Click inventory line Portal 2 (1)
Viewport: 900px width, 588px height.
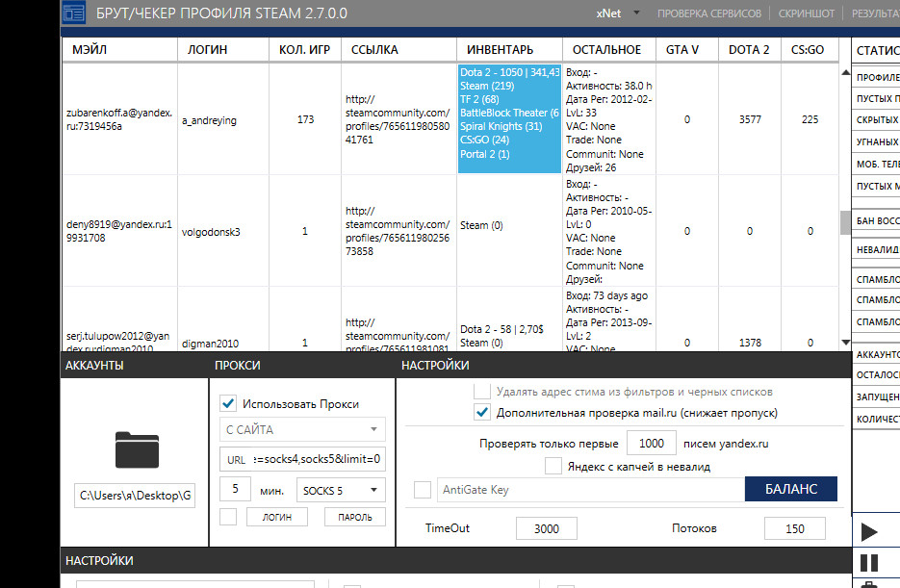coord(484,154)
